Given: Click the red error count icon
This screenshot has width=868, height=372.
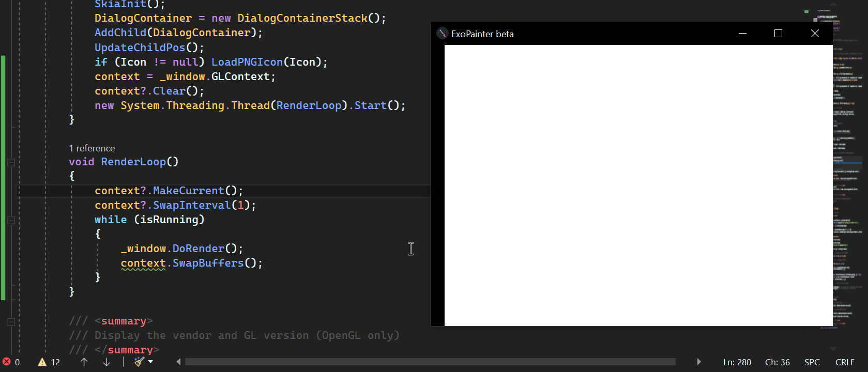Looking at the screenshot, I should click(7, 362).
